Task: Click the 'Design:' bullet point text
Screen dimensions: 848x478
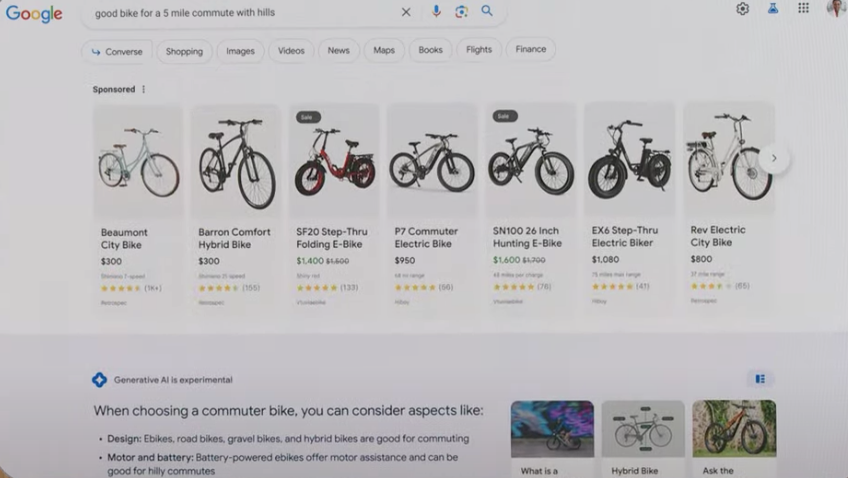Action: tap(288, 439)
